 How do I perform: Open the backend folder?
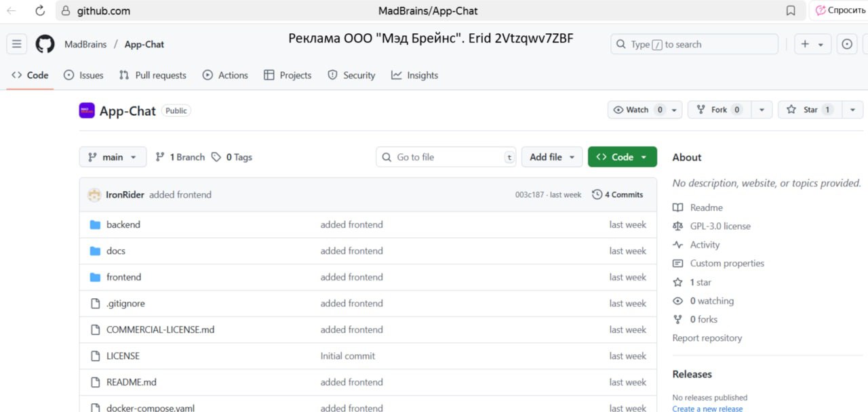tap(123, 224)
